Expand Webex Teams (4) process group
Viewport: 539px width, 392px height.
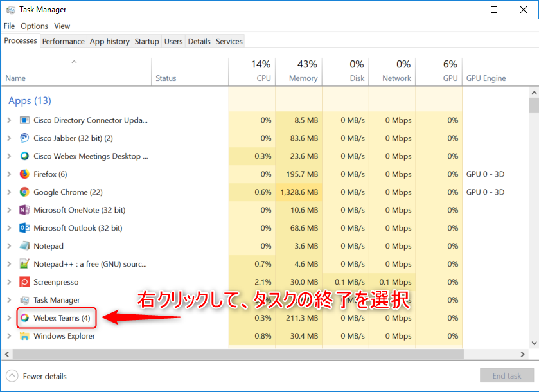tap(9, 317)
